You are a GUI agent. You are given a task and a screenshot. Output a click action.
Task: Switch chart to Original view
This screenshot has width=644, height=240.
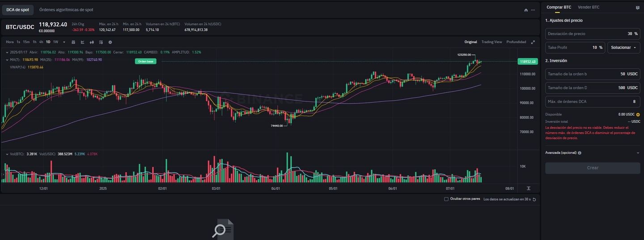click(470, 42)
